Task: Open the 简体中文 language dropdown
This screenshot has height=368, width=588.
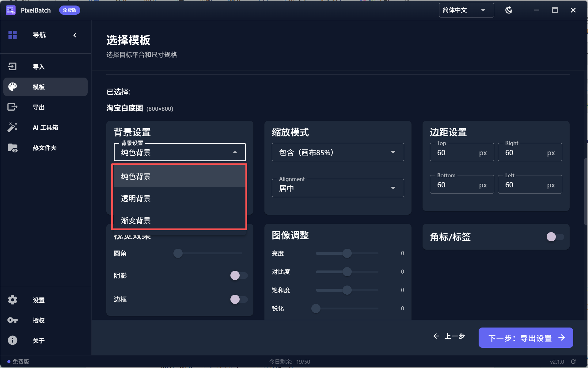Action: click(x=466, y=10)
